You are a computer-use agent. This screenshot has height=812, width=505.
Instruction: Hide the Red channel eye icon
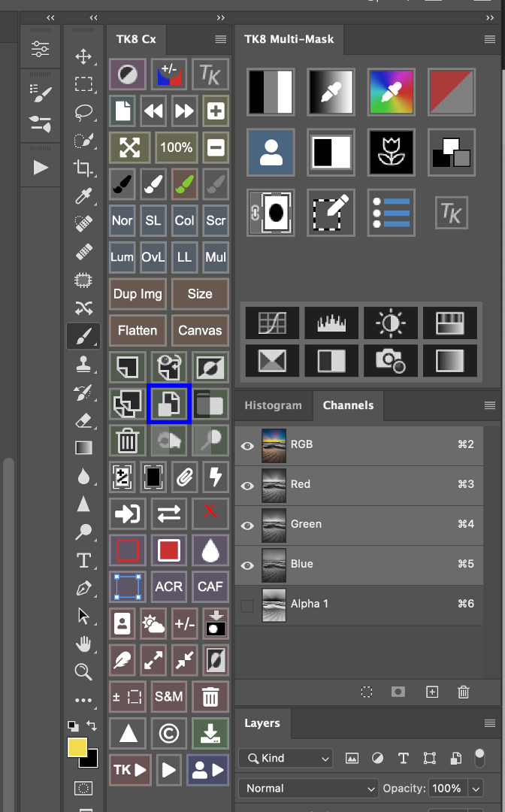coord(247,486)
